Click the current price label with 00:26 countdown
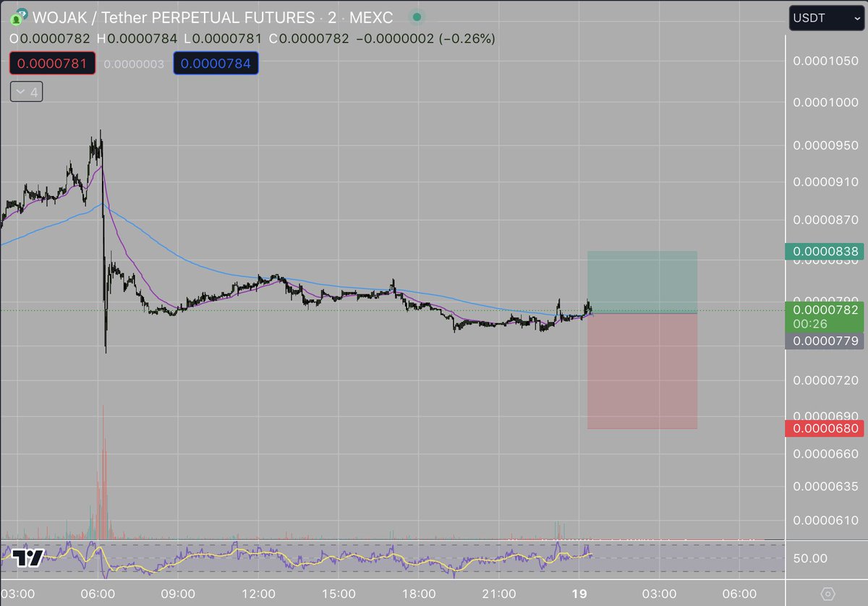868x606 pixels. coord(825,317)
